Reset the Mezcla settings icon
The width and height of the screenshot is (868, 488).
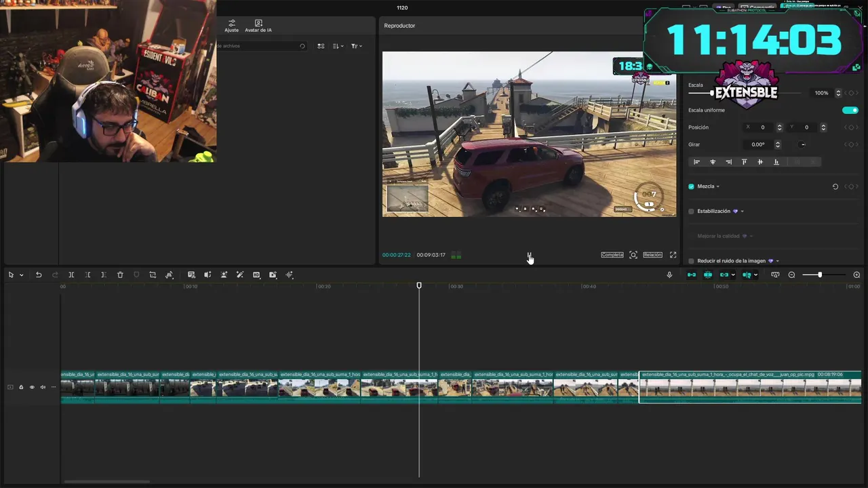[x=835, y=186]
